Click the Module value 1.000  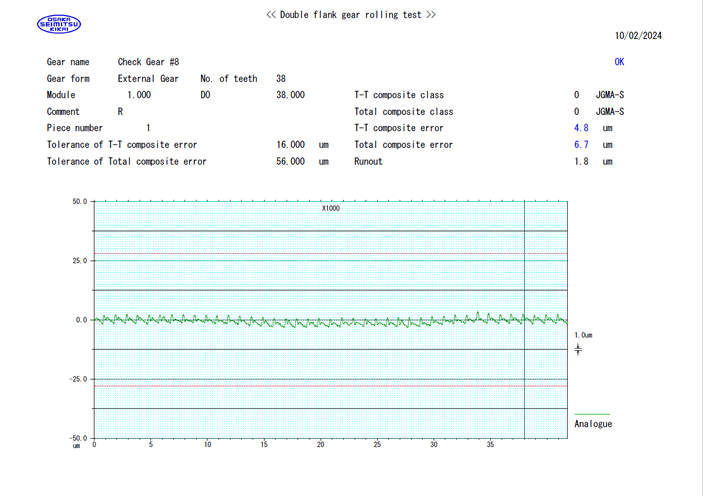[139, 95]
